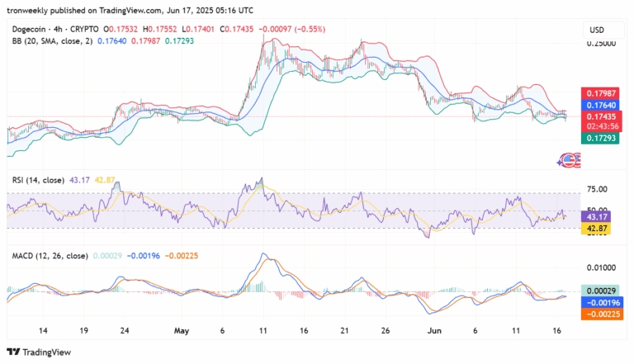The height and width of the screenshot is (364, 634).
Task: Click the tronweekly published on TradingView.com header
Action: tap(130, 10)
